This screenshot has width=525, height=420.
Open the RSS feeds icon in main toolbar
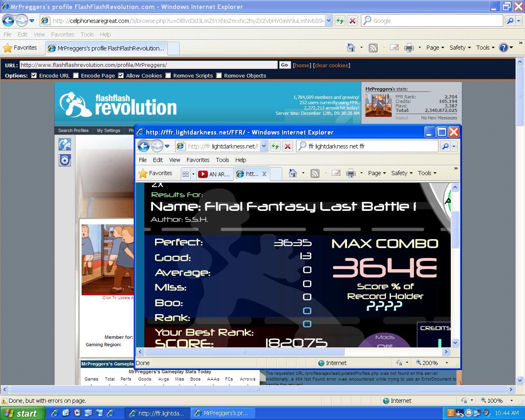pyautogui.click(x=373, y=48)
